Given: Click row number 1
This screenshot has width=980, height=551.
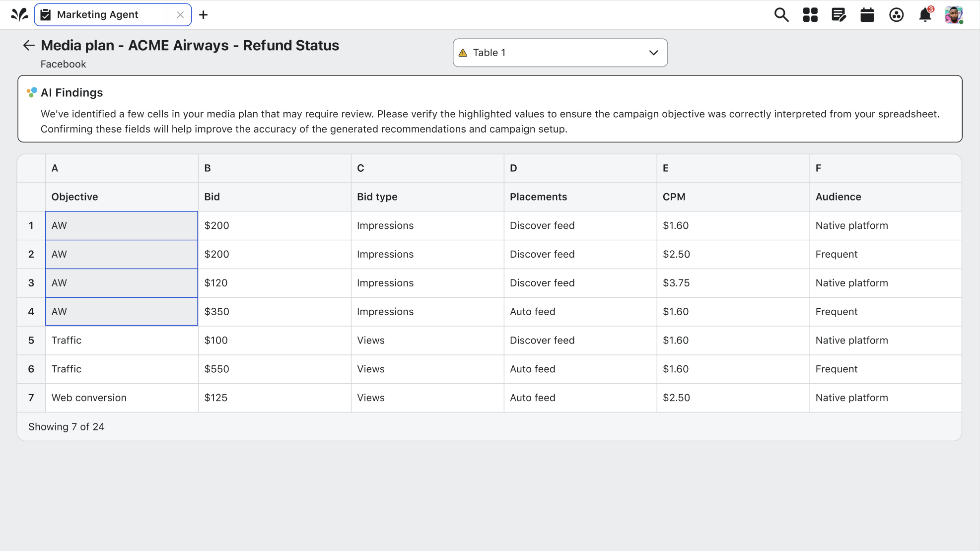Looking at the screenshot, I should point(31,226).
